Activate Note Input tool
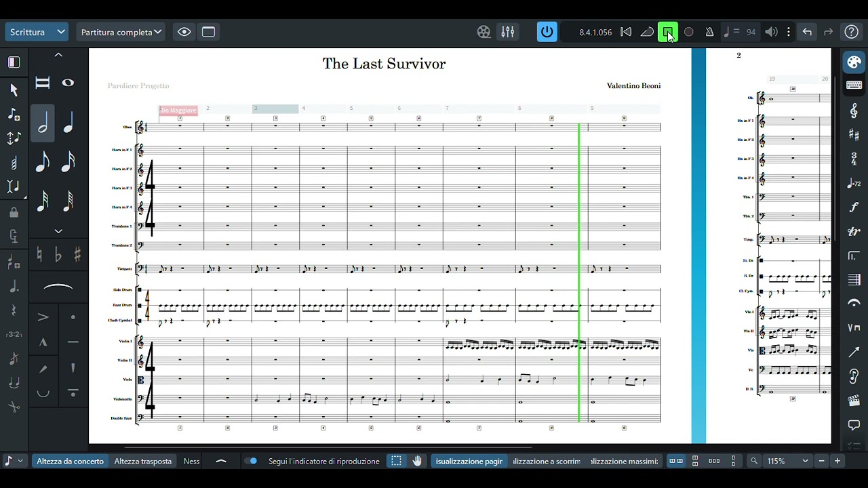Viewport: 868px width, 488px height. tap(14, 114)
